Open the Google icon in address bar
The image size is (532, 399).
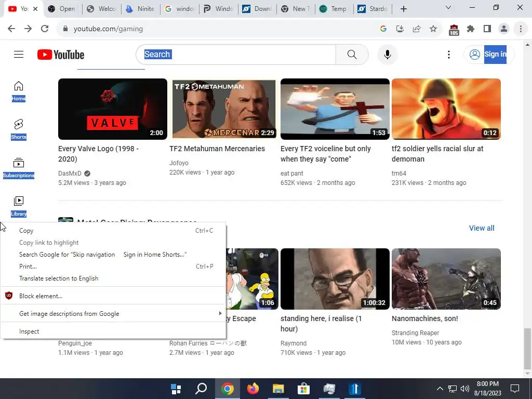pyautogui.click(x=383, y=29)
